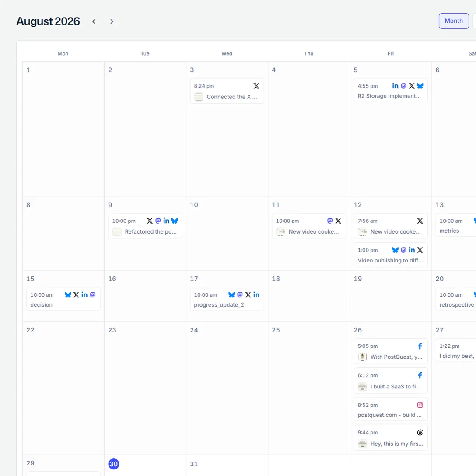The width and height of the screenshot is (476, 476).
Task: Click X icon on progress_update_2 post
Action: [x=248, y=295]
